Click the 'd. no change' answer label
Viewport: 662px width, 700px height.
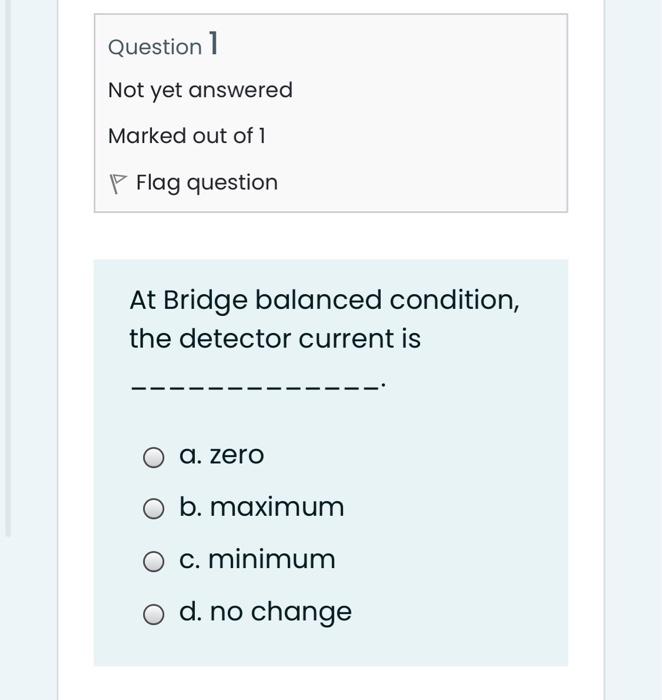pyautogui.click(x=265, y=612)
